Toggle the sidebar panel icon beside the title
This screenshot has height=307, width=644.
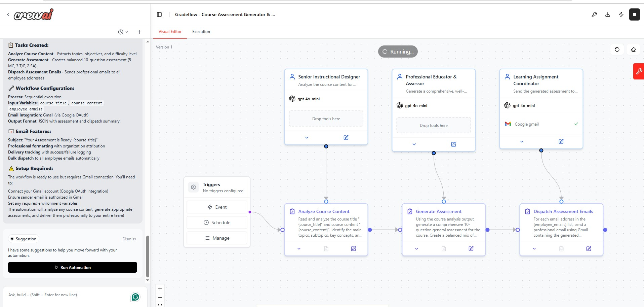pyautogui.click(x=159, y=14)
